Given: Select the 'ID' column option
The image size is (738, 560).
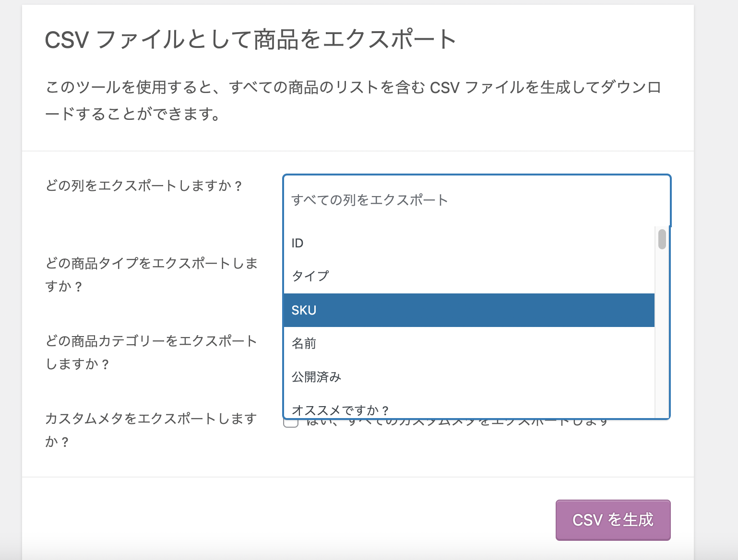Looking at the screenshot, I should coord(468,243).
